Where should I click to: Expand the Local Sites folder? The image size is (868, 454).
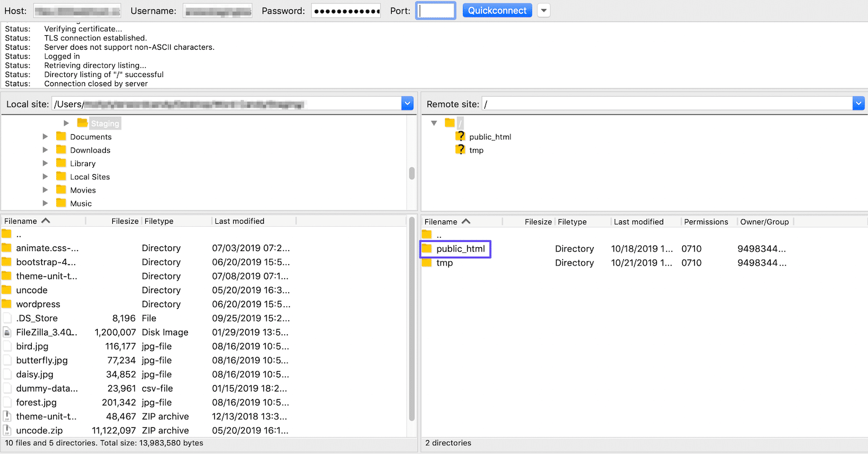pyautogui.click(x=45, y=176)
